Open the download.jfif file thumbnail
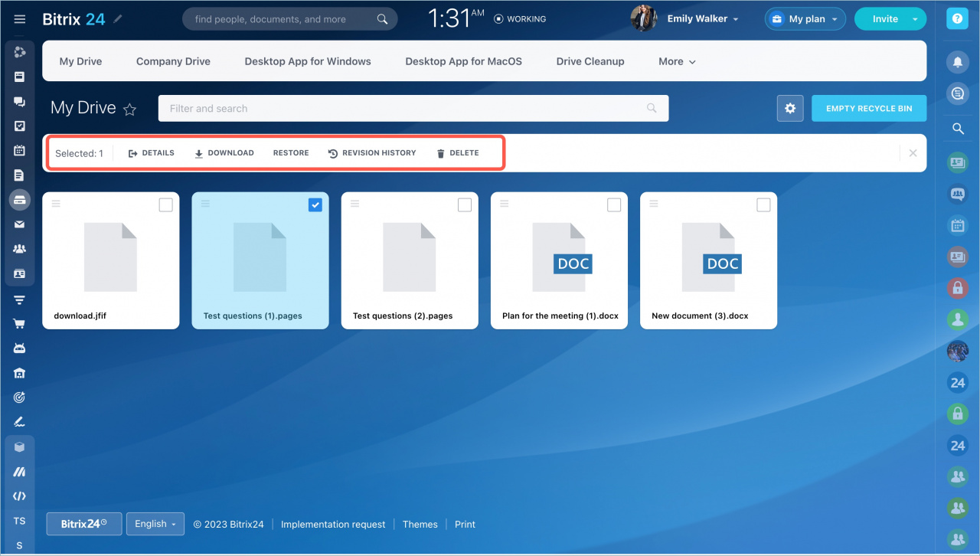Image resolution: width=980 pixels, height=556 pixels. [x=111, y=257]
